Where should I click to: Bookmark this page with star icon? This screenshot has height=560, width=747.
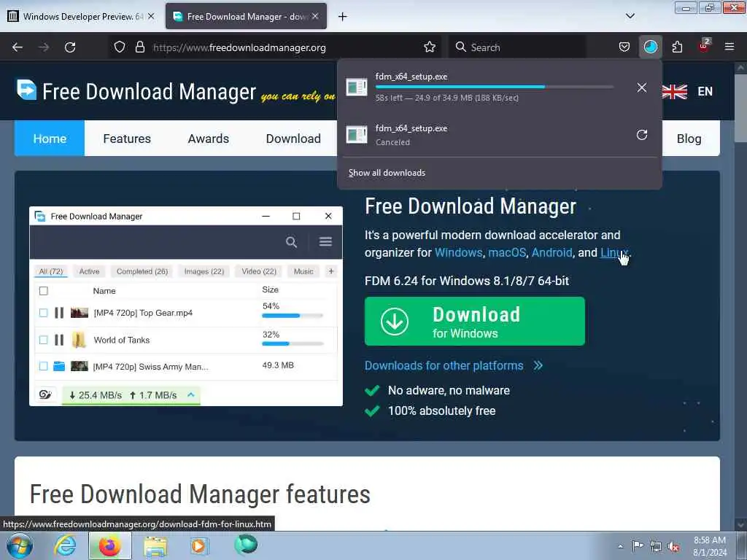point(429,47)
